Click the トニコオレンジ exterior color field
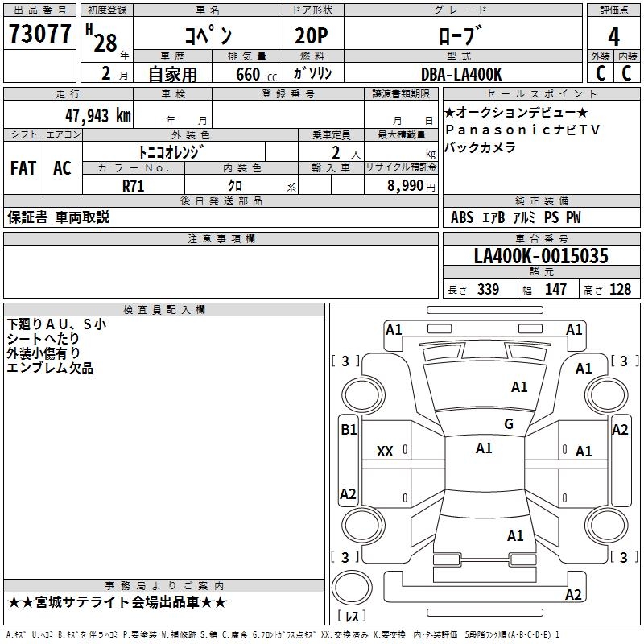 (171, 151)
